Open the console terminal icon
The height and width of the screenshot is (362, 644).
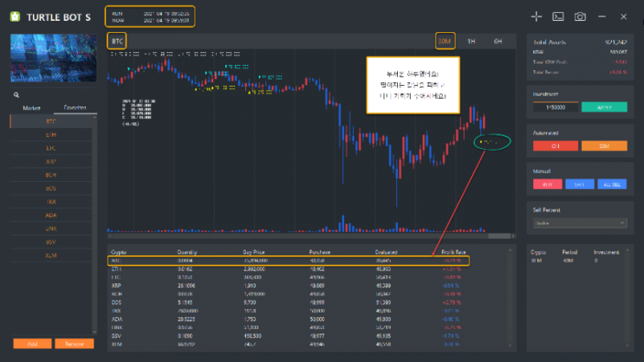(558, 16)
